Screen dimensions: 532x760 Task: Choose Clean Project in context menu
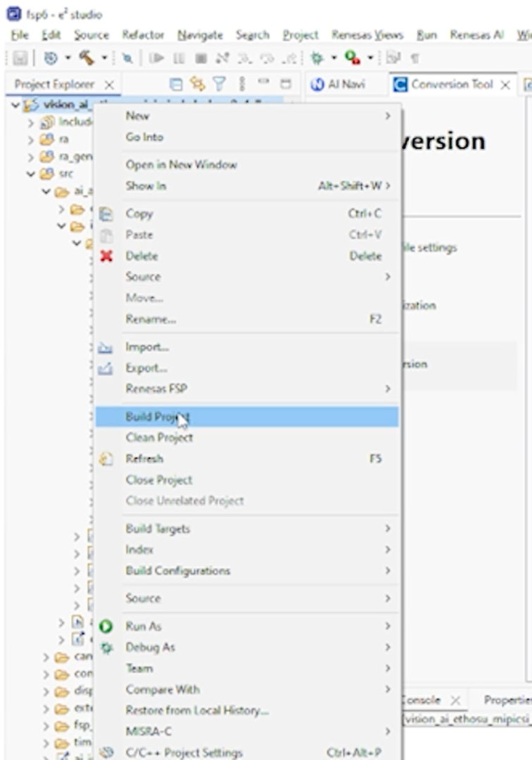[x=159, y=438]
